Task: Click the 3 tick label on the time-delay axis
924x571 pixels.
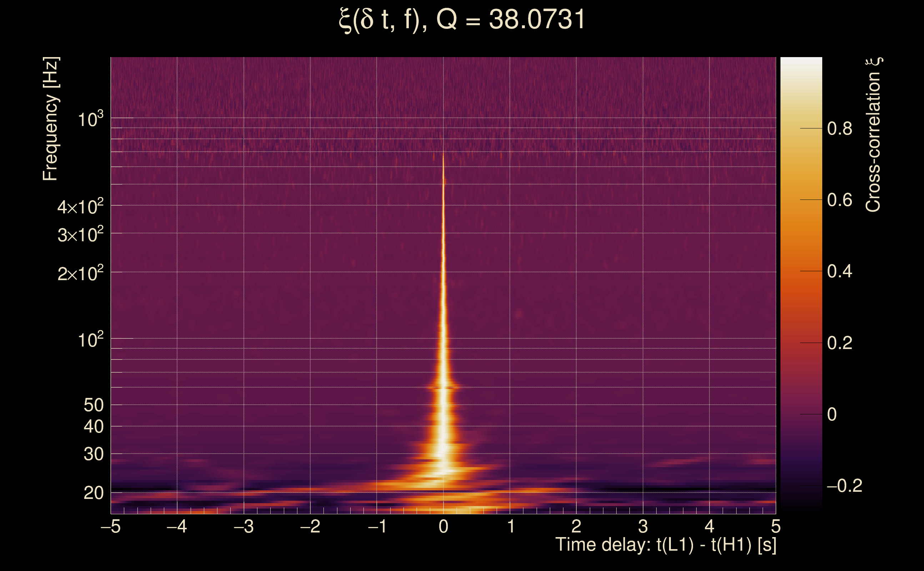Action: pos(643,526)
